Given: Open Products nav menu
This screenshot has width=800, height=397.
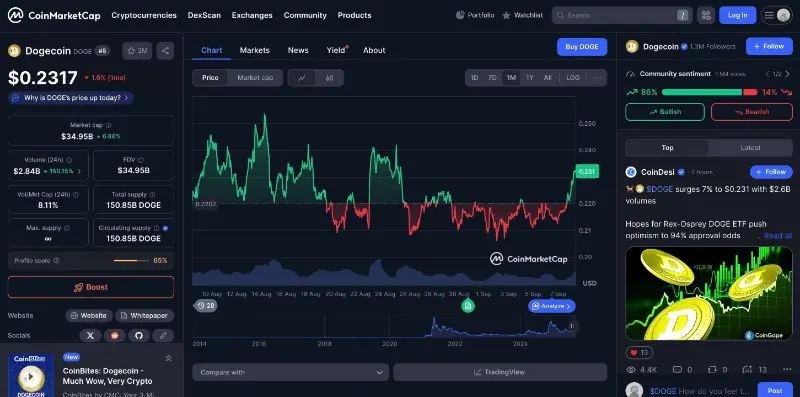Looking at the screenshot, I should pos(355,15).
